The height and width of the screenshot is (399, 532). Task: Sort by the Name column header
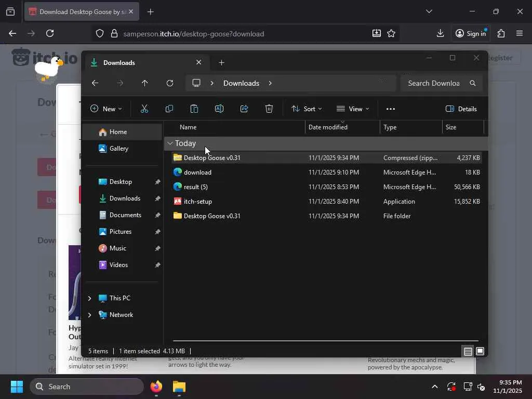point(235,127)
